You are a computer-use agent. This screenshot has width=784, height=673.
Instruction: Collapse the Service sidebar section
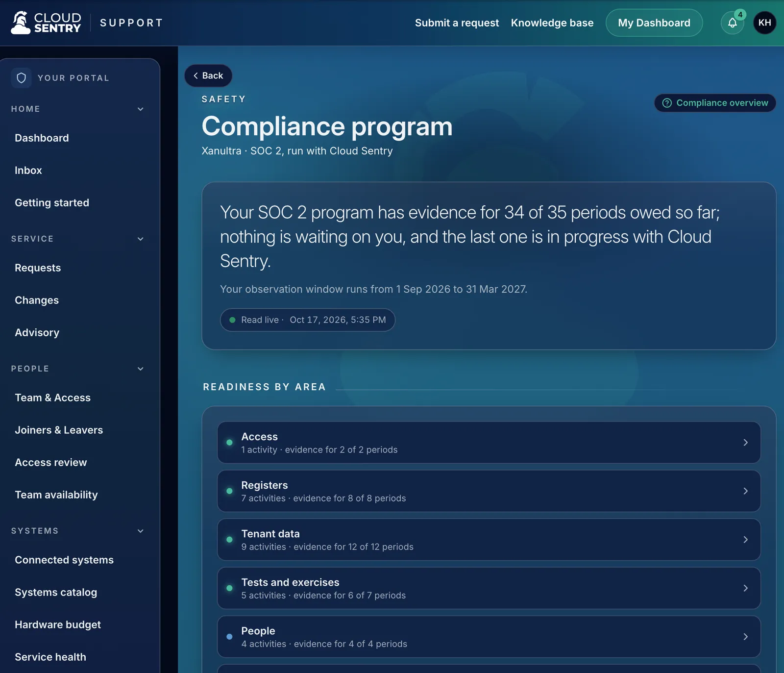(141, 239)
